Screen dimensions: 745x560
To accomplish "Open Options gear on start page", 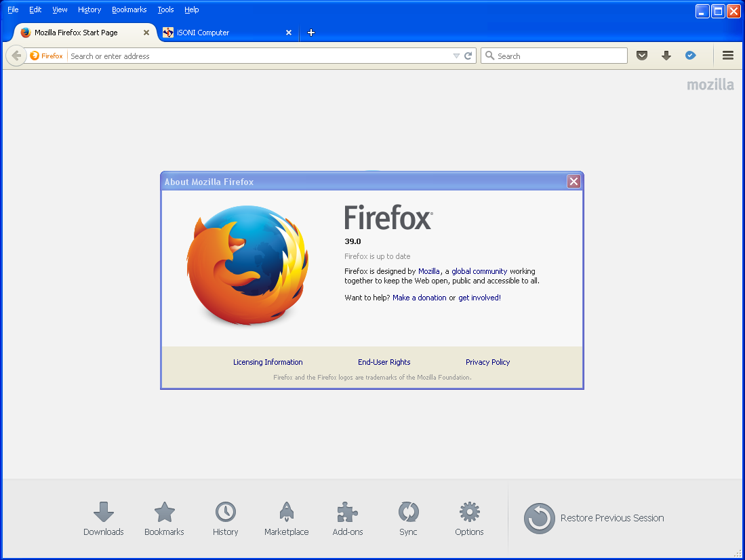I will coord(469,519).
